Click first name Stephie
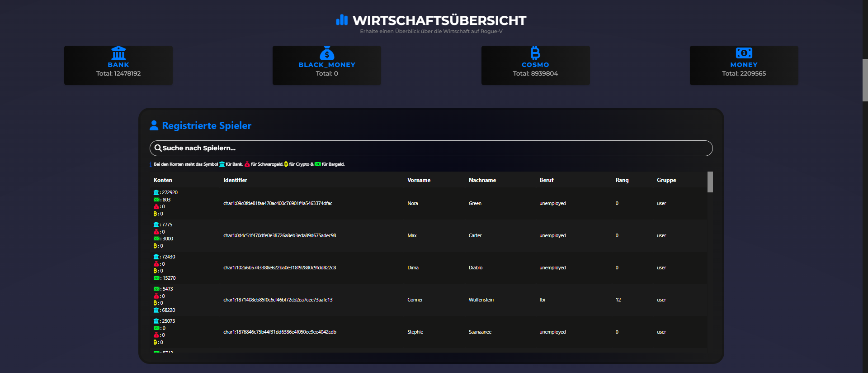Viewport: 868px width, 373px height. pyautogui.click(x=415, y=332)
